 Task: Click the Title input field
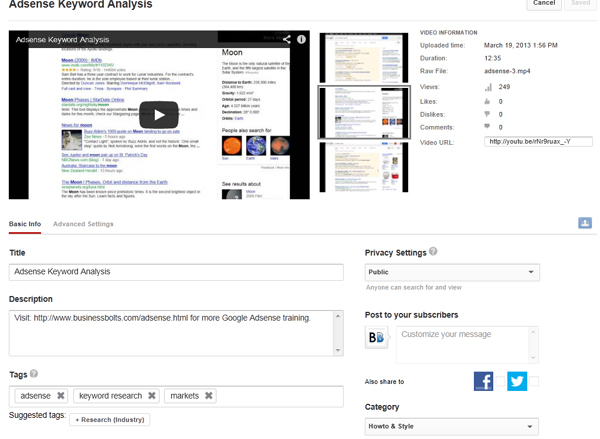pos(176,272)
